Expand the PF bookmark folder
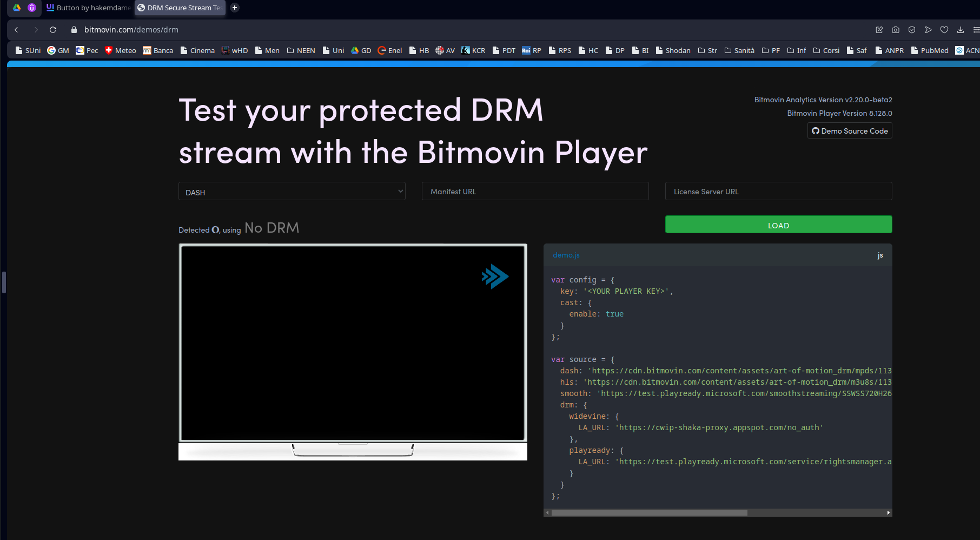The image size is (980, 540). point(771,50)
